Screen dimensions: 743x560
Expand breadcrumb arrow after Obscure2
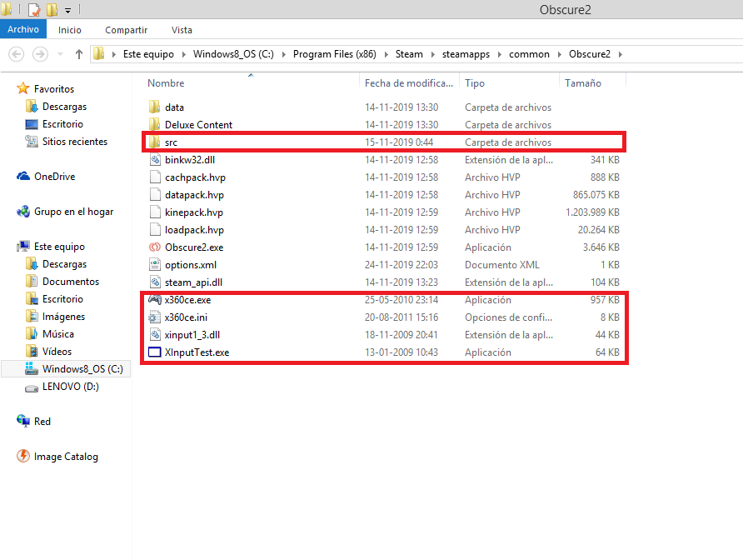point(620,54)
